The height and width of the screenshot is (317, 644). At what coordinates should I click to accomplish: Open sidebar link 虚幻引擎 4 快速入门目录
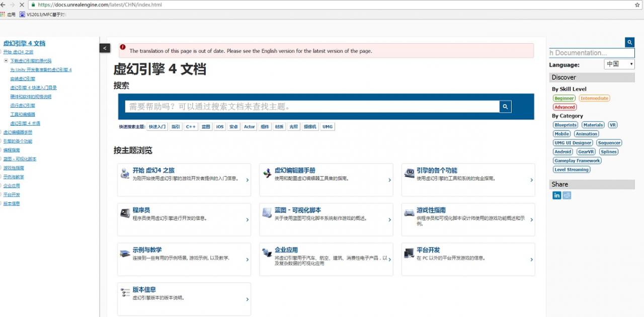pos(33,88)
